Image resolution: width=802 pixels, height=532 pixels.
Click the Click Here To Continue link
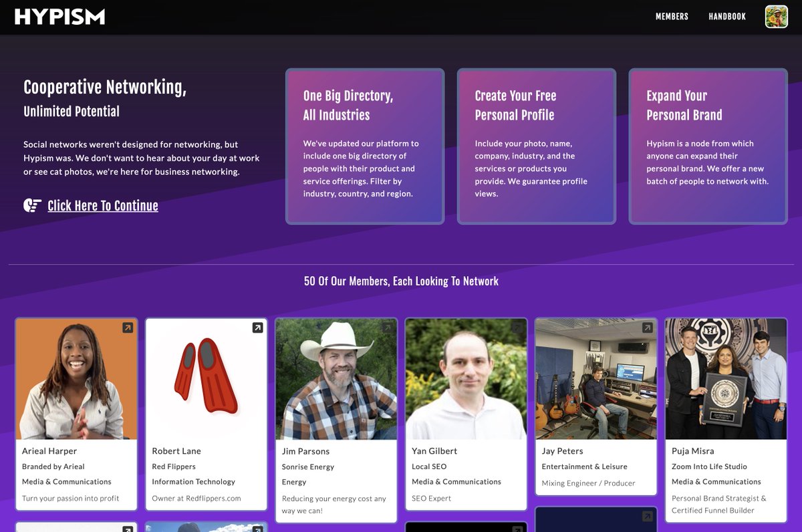103,206
